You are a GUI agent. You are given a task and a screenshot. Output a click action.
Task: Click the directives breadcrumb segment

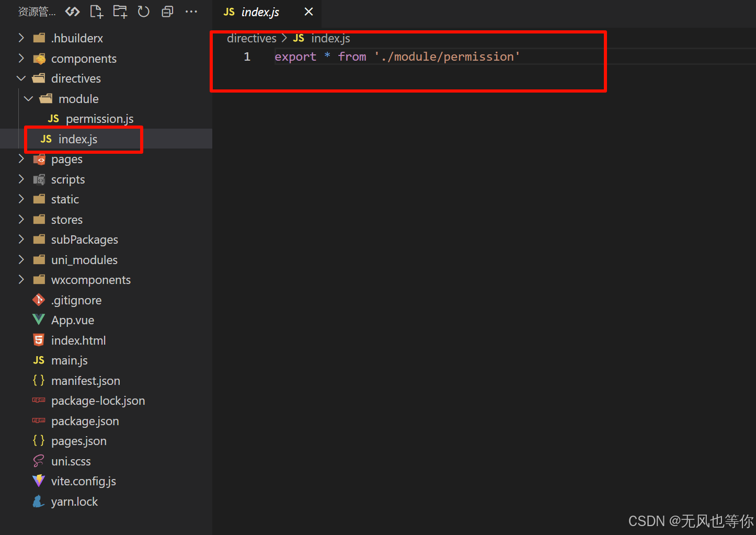tap(251, 38)
